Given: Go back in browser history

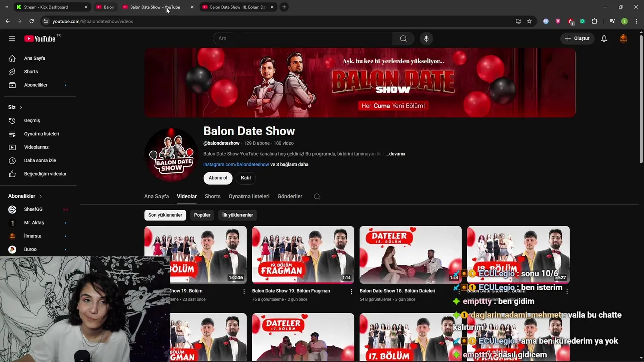Looking at the screenshot, I should click(x=7, y=21).
